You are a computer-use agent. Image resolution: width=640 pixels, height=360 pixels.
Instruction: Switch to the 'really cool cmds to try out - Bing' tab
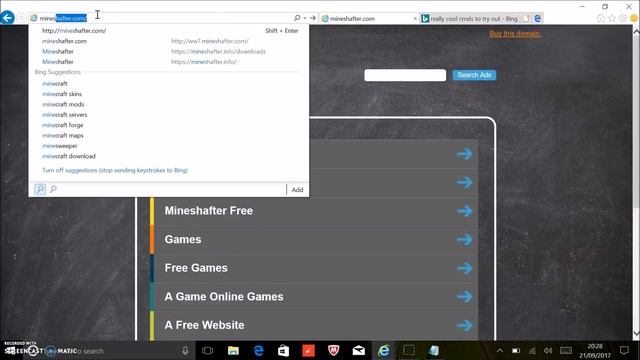pyautogui.click(x=470, y=18)
